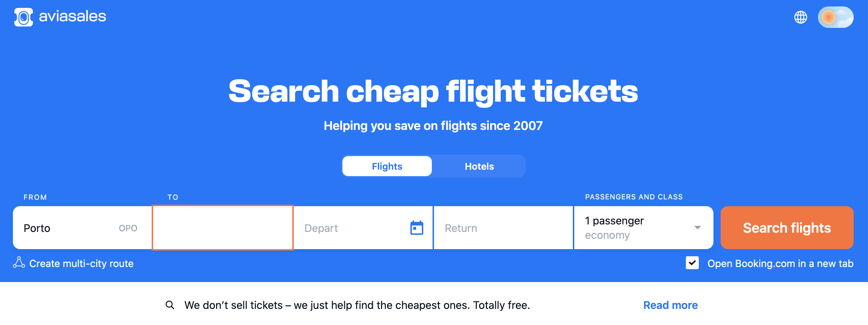Uncheck Open Booking.com in a new tab
The image size is (868, 325).
(x=692, y=263)
